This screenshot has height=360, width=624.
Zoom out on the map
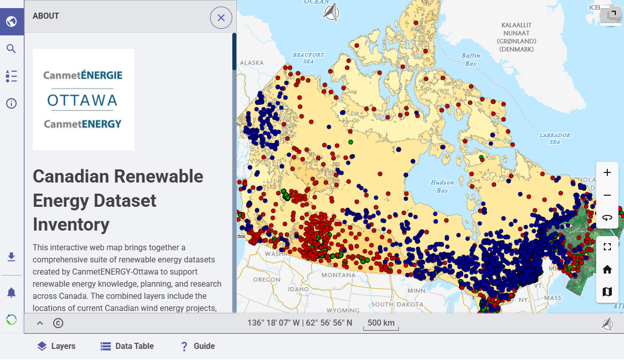(x=607, y=195)
